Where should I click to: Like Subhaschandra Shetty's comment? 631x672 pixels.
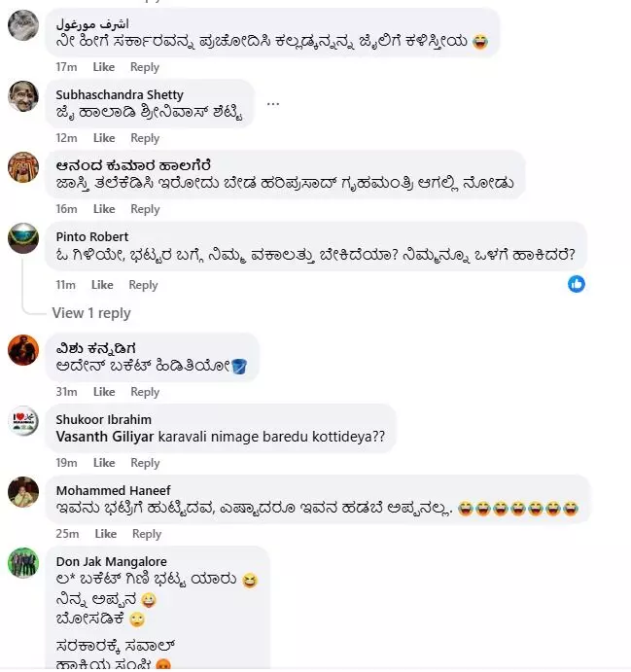[104, 138]
